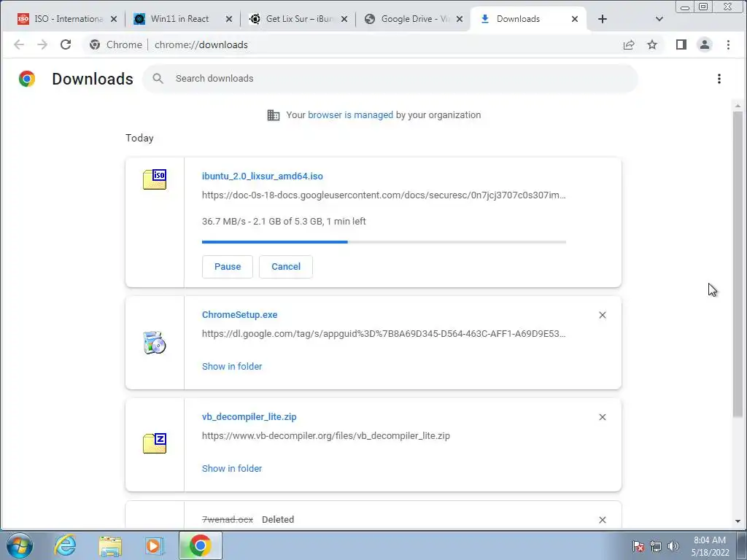Open the Windows Start menu
Image resolution: width=747 pixels, height=560 pixels.
[20, 545]
